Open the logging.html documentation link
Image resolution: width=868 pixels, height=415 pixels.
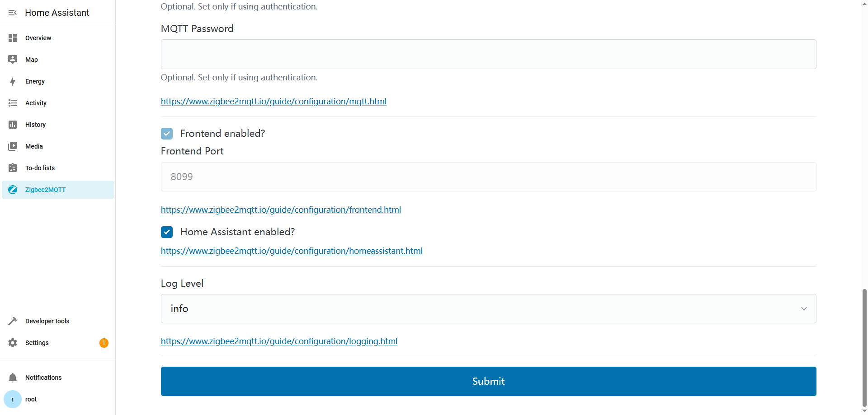(279, 341)
